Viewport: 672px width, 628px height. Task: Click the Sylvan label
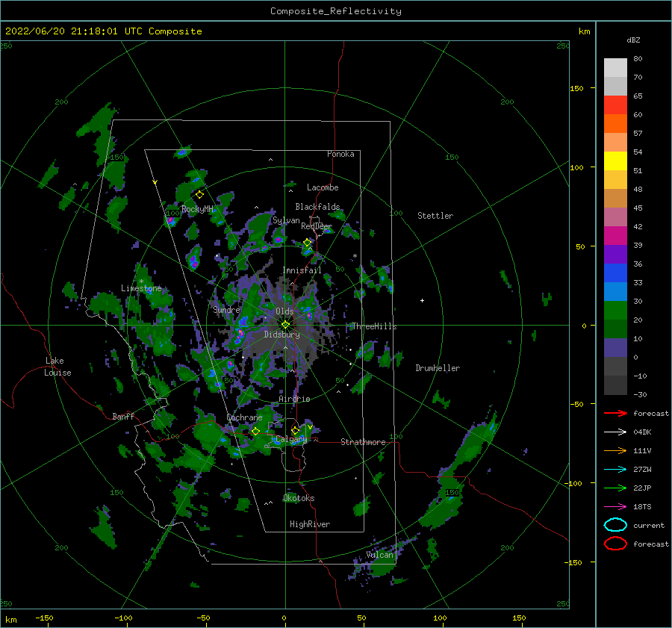[x=286, y=220]
